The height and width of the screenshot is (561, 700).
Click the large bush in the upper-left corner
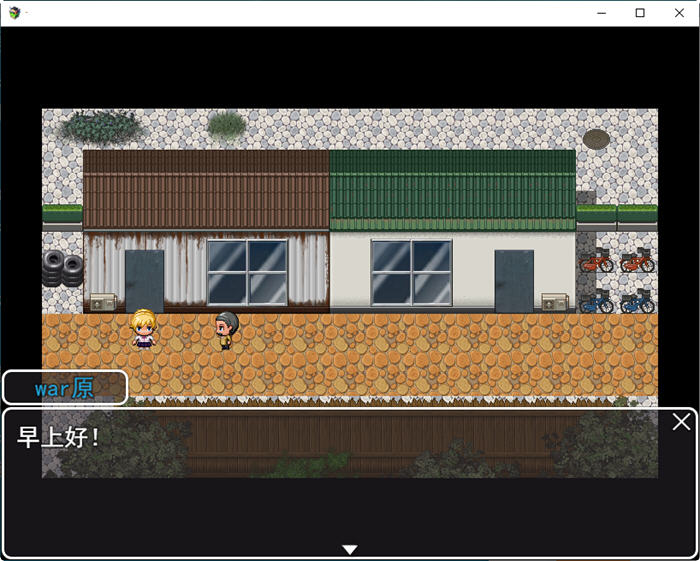coord(101,126)
